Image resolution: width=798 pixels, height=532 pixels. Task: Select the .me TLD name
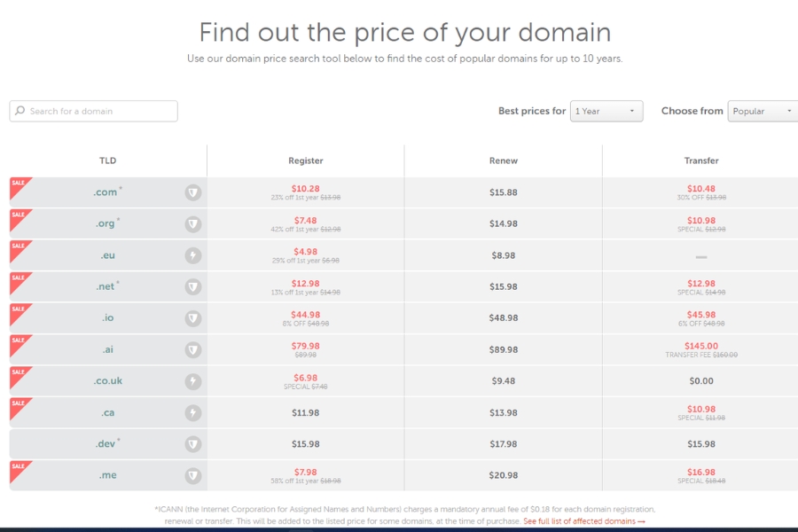tap(107, 475)
